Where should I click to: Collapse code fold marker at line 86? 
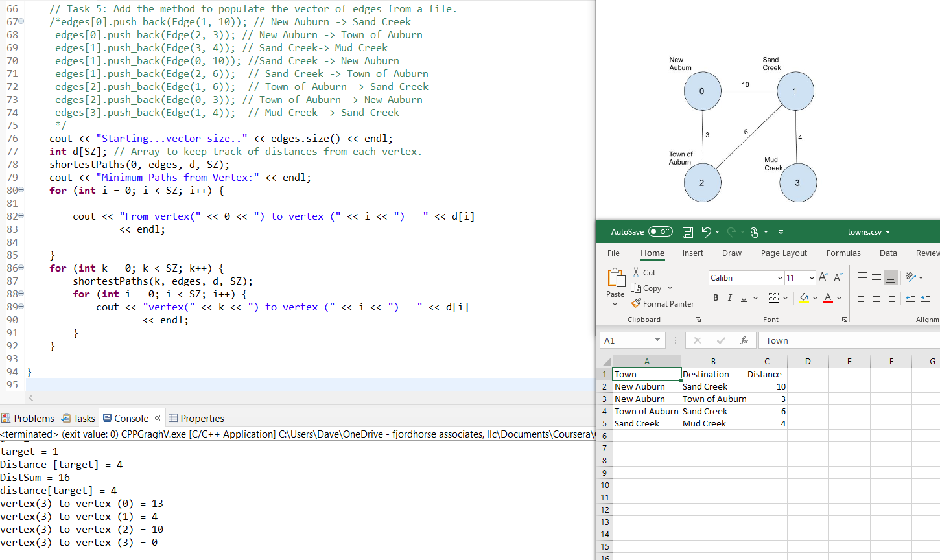coord(21,268)
